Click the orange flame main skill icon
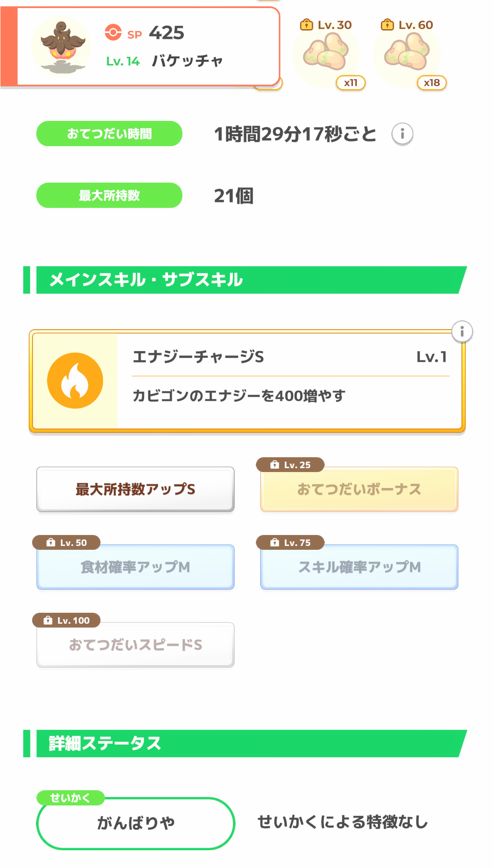The image size is (494, 868). pos(75,380)
